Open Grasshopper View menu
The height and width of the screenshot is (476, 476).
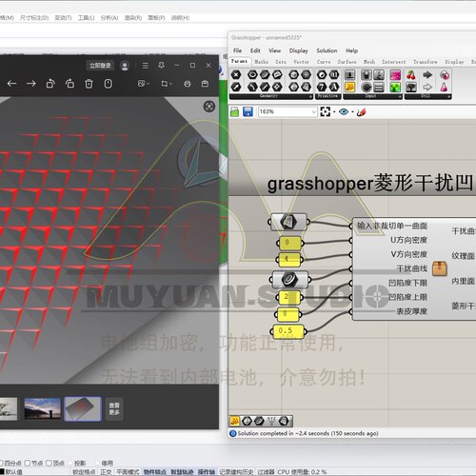tap(275, 50)
